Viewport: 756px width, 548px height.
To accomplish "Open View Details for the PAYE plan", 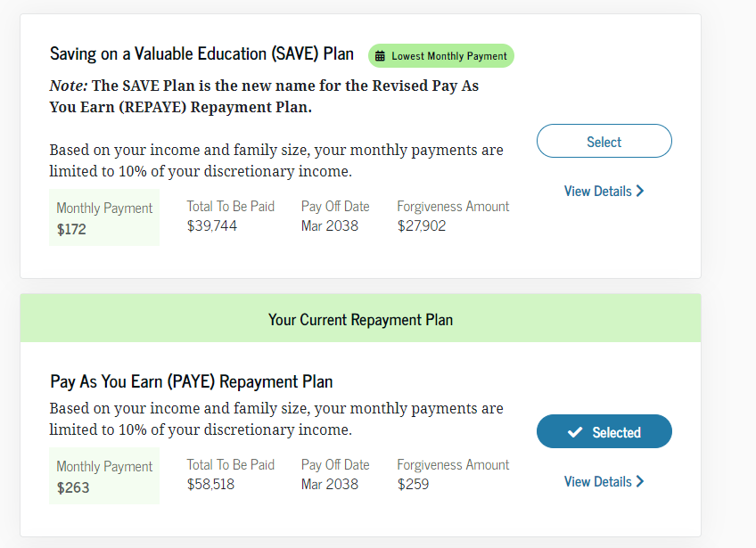I will pyautogui.click(x=598, y=481).
